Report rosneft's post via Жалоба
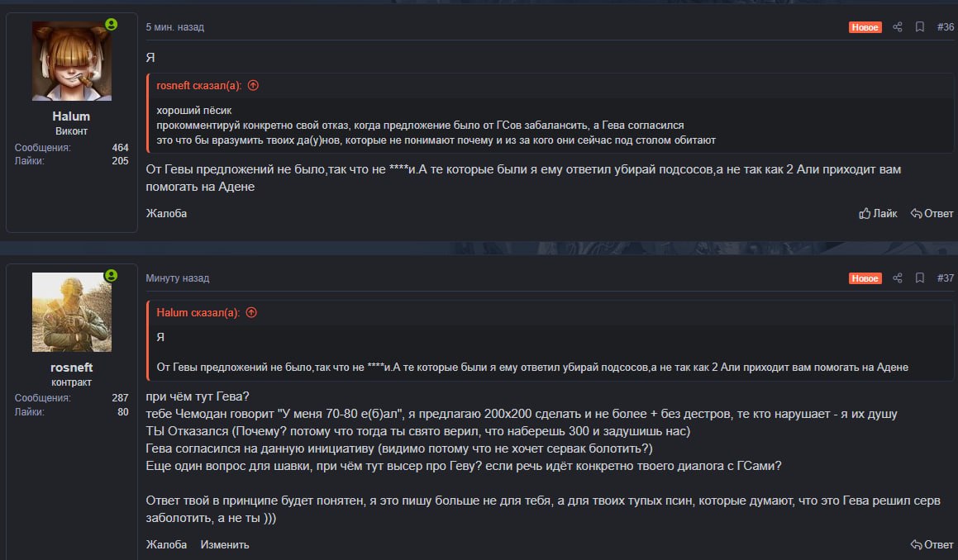Image resolution: width=958 pixels, height=560 pixels. point(166,544)
